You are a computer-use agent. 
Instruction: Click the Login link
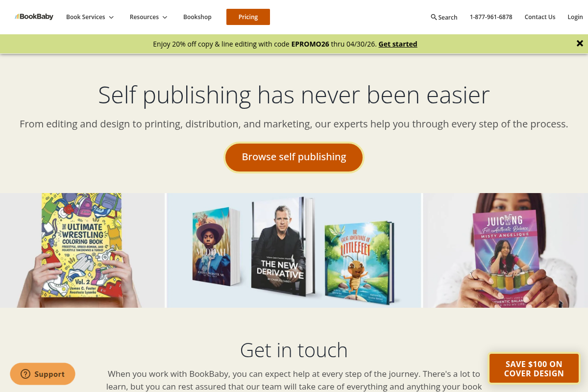575,17
